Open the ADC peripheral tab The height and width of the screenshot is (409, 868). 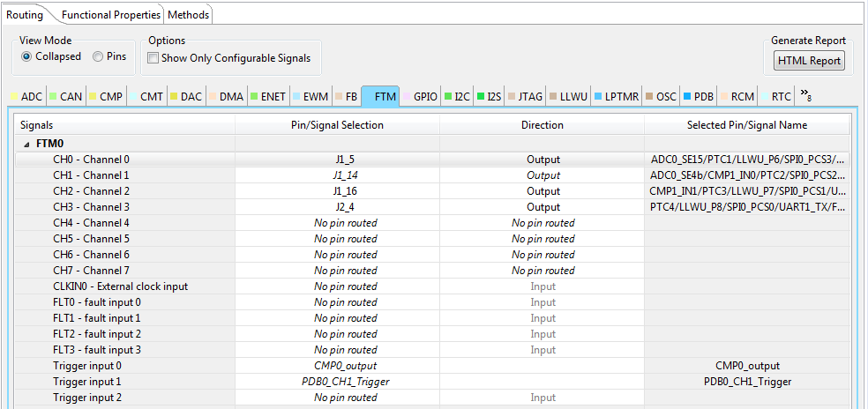26,96
